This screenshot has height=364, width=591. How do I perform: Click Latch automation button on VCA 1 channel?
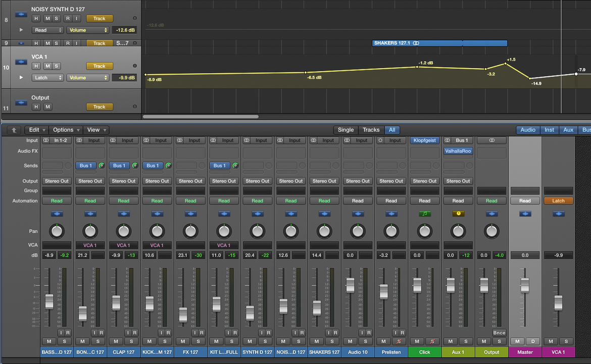coord(559,201)
